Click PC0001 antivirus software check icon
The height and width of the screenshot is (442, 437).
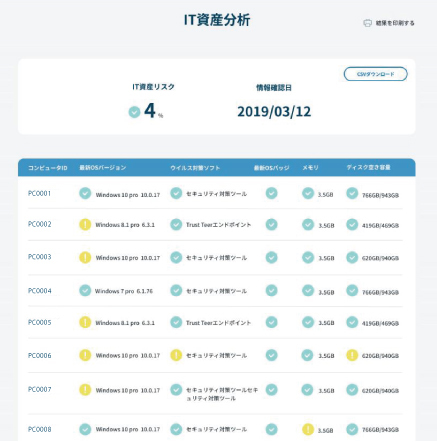[x=176, y=193]
